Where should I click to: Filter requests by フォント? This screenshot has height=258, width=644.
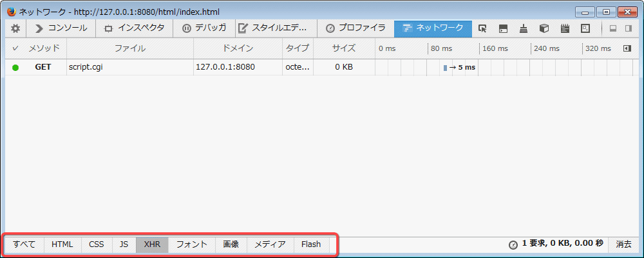pos(192,244)
